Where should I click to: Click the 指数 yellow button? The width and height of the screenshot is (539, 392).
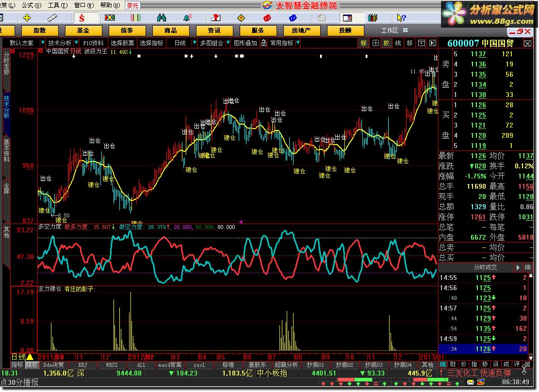[39, 31]
